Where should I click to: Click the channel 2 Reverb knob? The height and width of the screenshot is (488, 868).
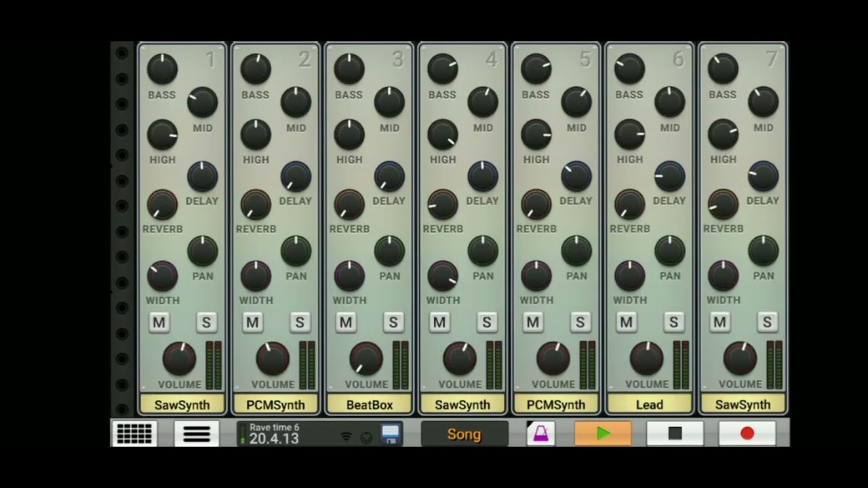click(256, 204)
